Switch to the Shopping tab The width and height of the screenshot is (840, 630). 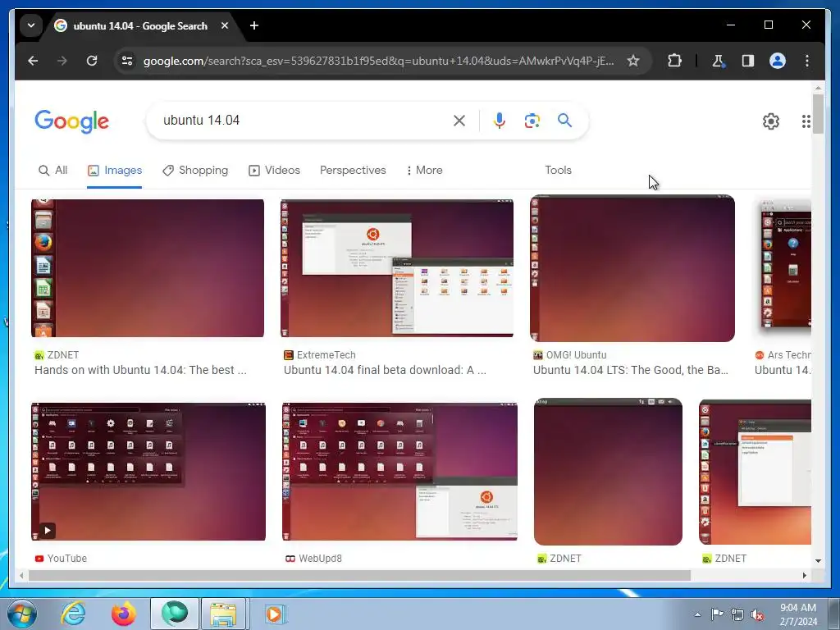pyautogui.click(x=195, y=171)
